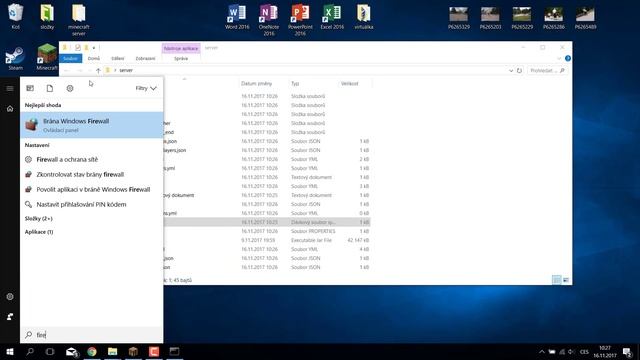This screenshot has width=640, height=360.
Task: Open Nastavit přihlašování PIN kódem
Action: [x=92, y=204]
